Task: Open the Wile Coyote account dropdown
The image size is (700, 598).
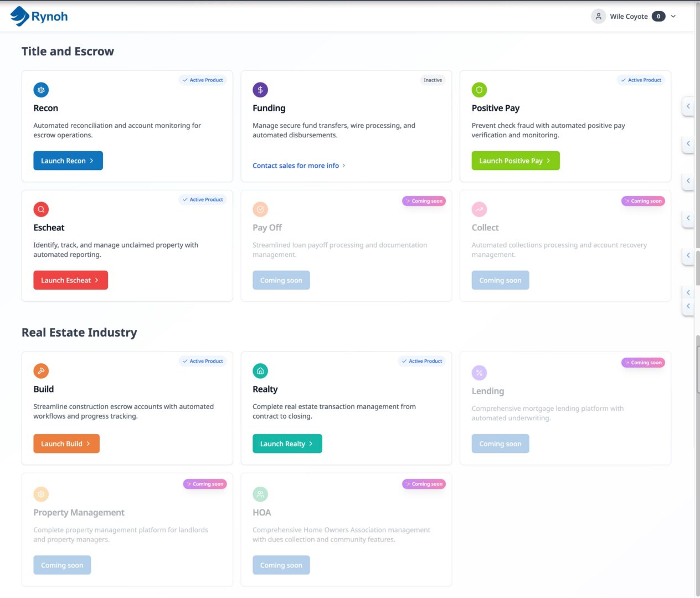Action: [673, 17]
